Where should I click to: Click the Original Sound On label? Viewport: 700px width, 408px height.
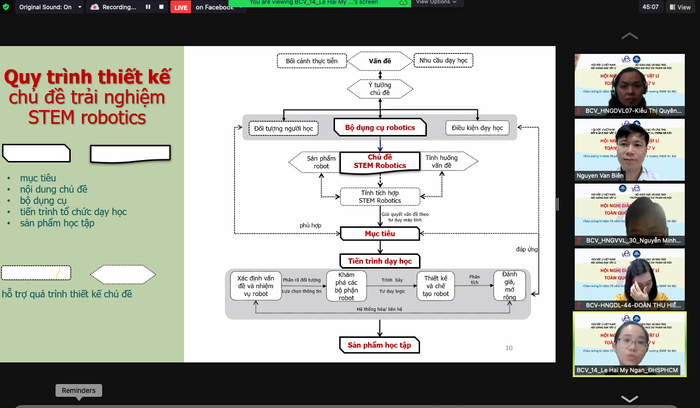pos(45,6)
